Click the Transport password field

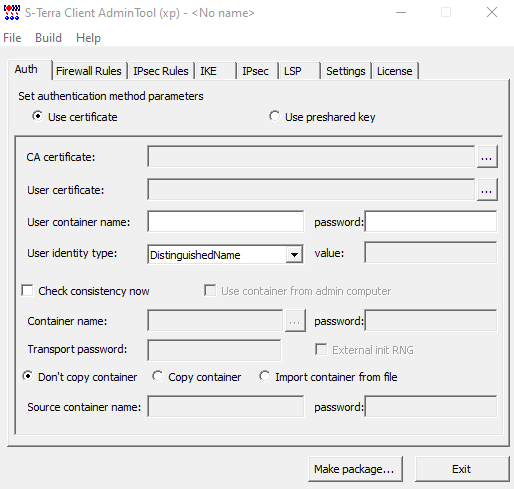[x=214, y=350]
